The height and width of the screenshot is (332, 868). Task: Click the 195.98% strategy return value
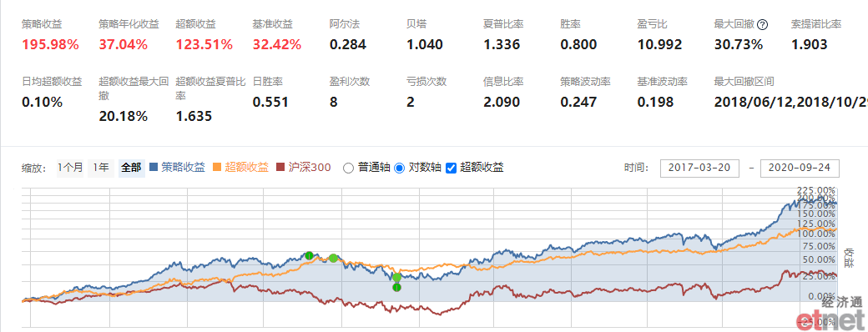(50, 45)
